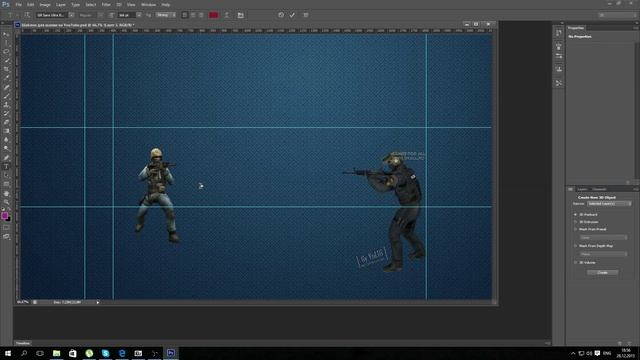Select the Blur tool
640x360 pixels.
(x=6, y=140)
